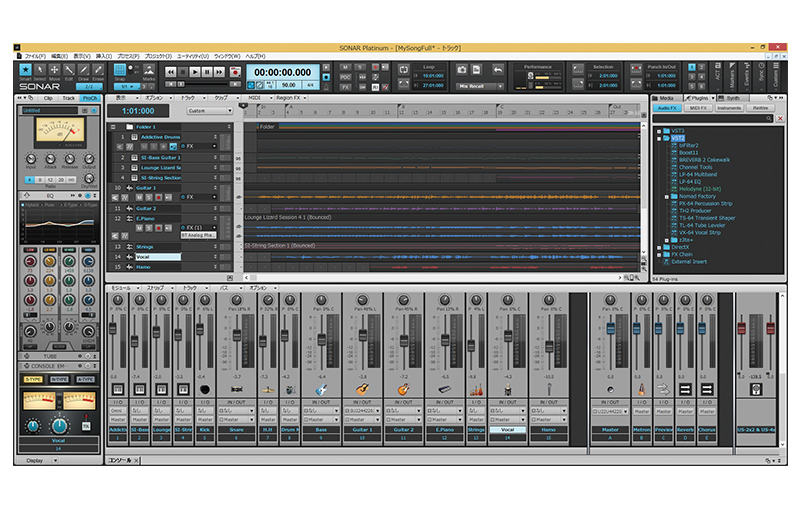Select BREVERB 2 Cakewalk plug-in
Screen dimensions: 799x506
coord(704,160)
